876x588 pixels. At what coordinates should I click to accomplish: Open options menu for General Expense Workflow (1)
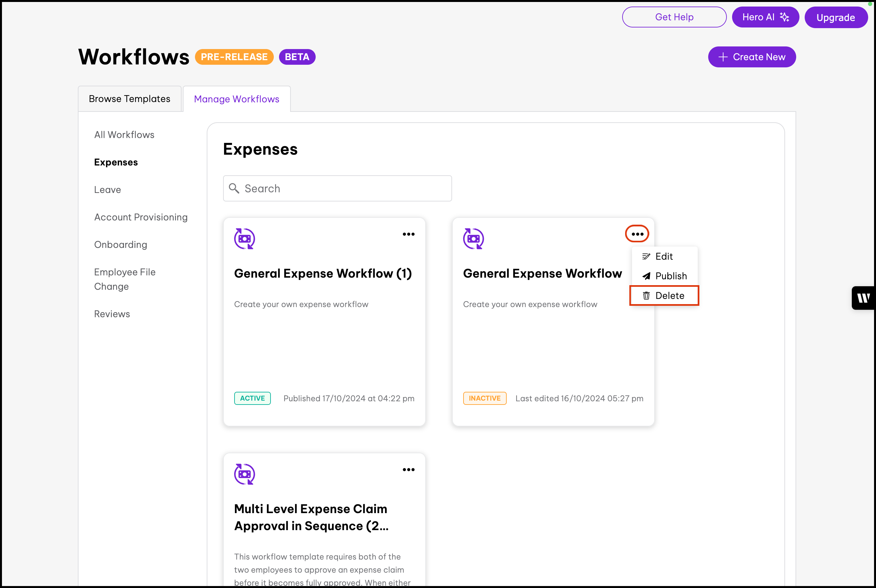pos(408,234)
